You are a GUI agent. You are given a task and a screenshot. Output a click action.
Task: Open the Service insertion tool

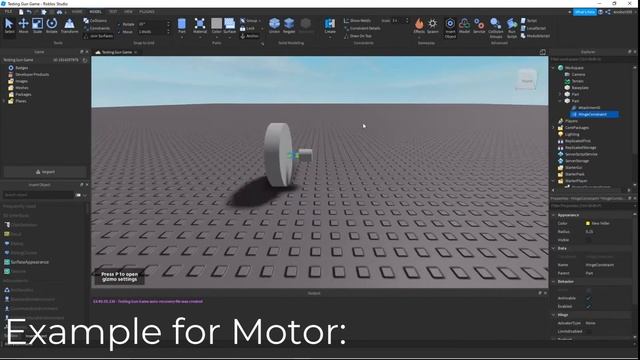pyautogui.click(x=479, y=25)
